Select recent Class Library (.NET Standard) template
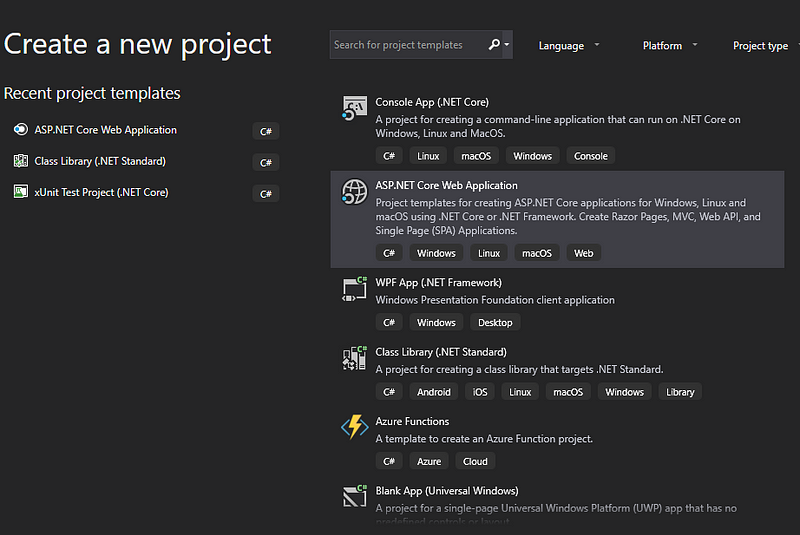The width and height of the screenshot is (800, 535). pyautogui.click(x=100, y=161)
